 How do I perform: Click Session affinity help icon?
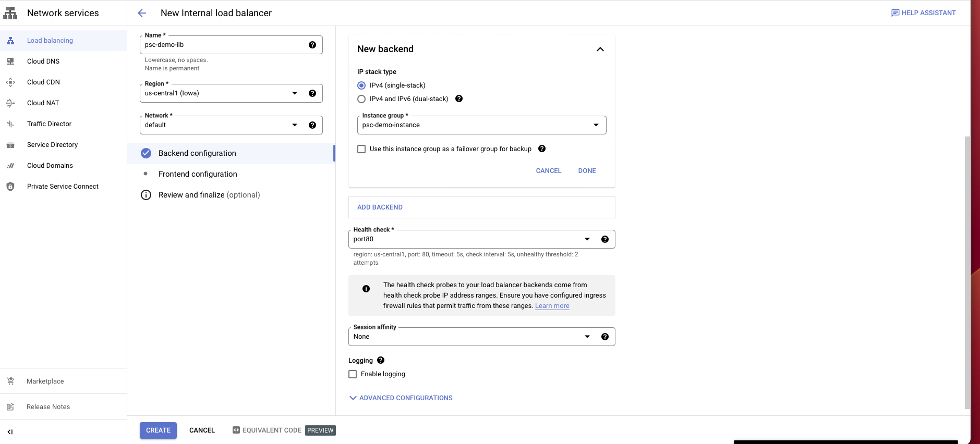point(605,337)
